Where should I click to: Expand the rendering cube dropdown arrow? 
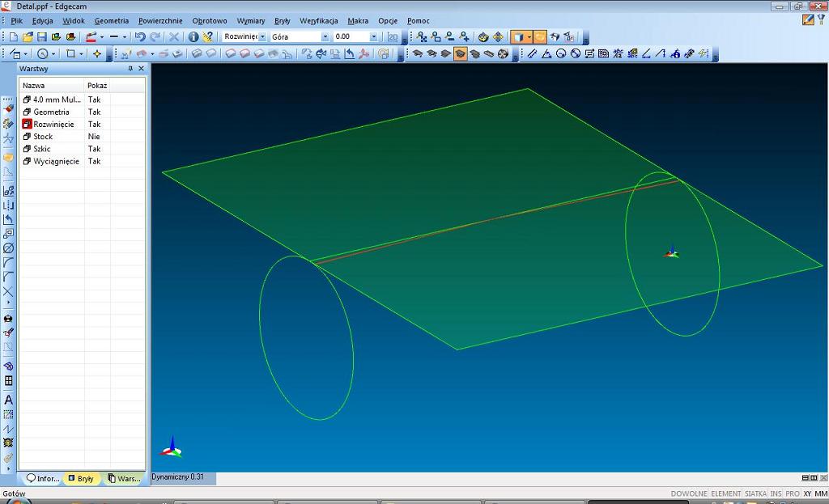click(x=529, y=37)
